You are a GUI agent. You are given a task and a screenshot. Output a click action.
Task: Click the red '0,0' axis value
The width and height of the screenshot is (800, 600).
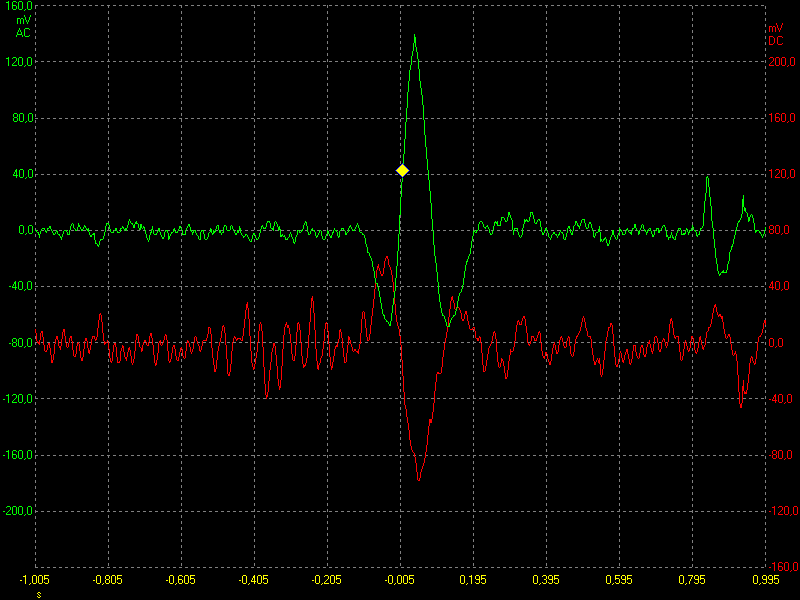tap(776, 342)
